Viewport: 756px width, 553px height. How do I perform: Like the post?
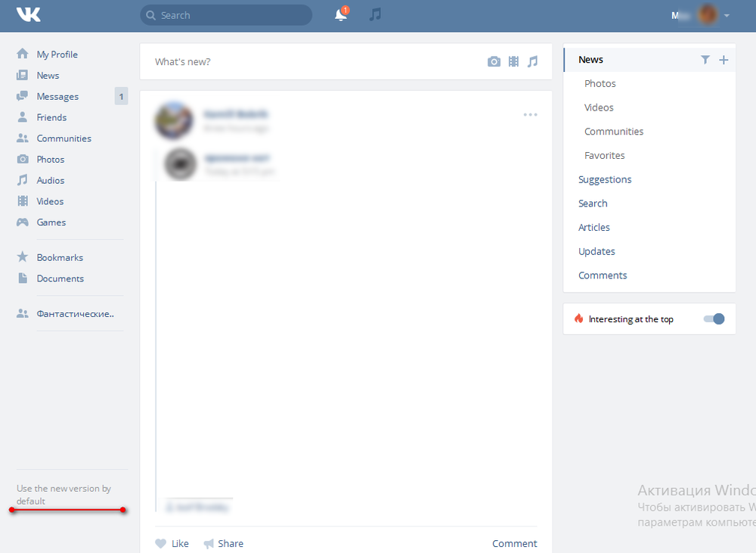point(172,543)
